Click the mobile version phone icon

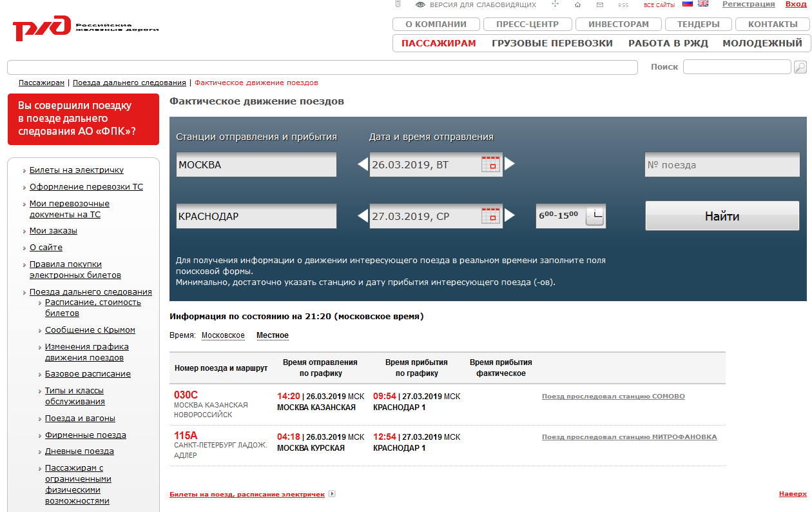398,5
